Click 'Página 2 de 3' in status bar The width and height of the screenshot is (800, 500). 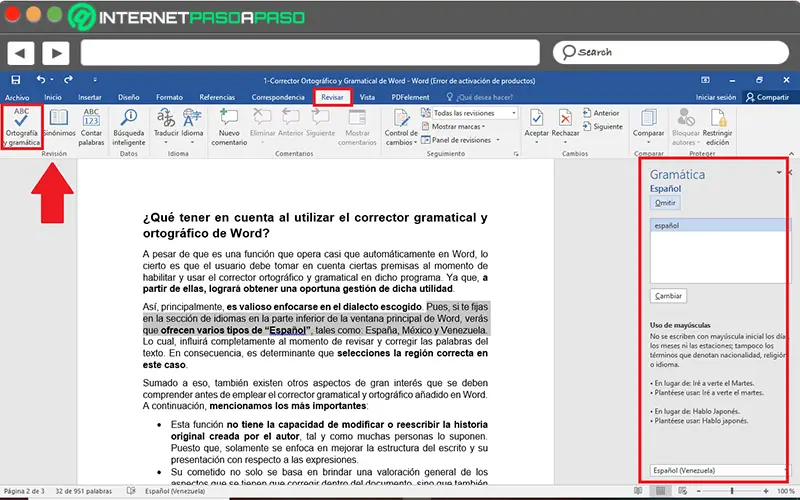click(24, 491)
